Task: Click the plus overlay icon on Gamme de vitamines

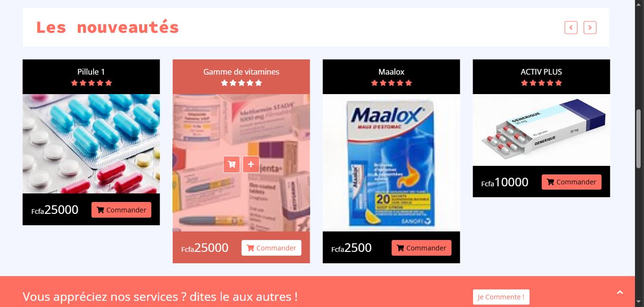Action: tap(251, 164)
